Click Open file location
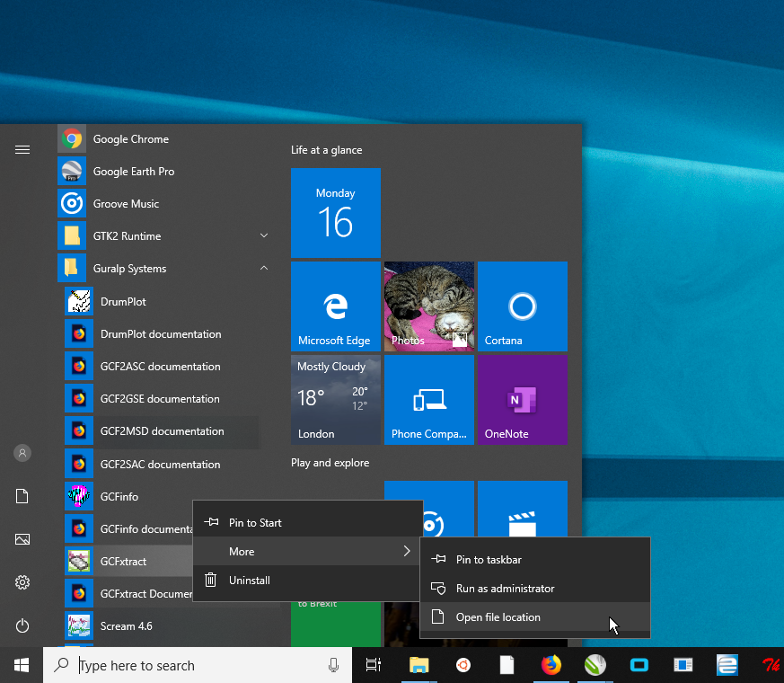Viewport: 784px width, 683px height. [x=535, y=617]
